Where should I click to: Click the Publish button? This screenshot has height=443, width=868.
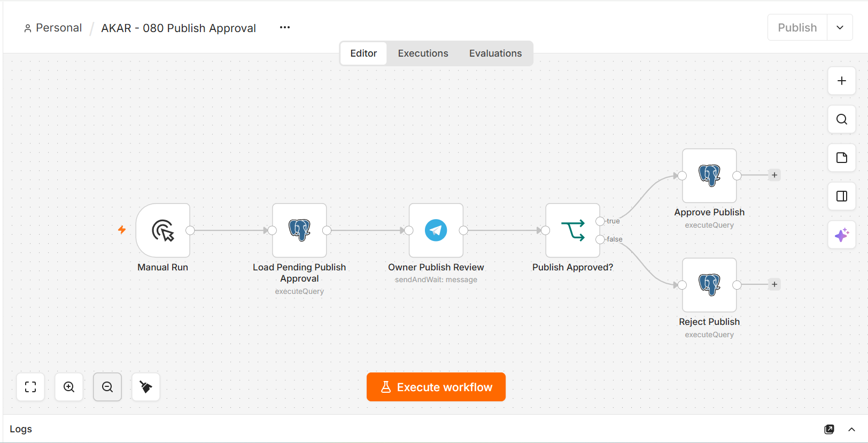pos(797,27)
